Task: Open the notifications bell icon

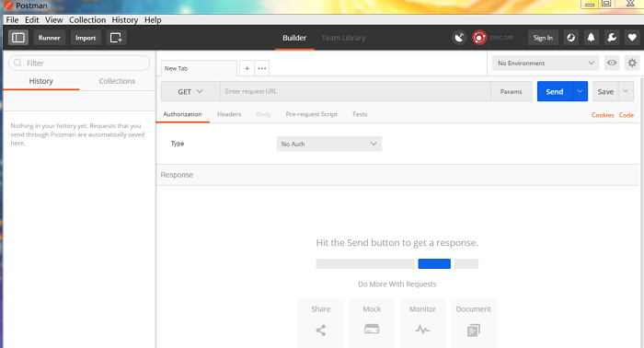Action: [x=591, y=38]
